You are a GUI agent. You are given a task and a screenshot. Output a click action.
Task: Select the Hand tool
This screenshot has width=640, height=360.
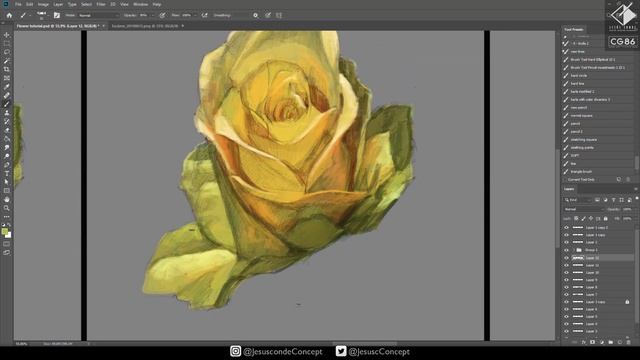[x=7, y=200]
